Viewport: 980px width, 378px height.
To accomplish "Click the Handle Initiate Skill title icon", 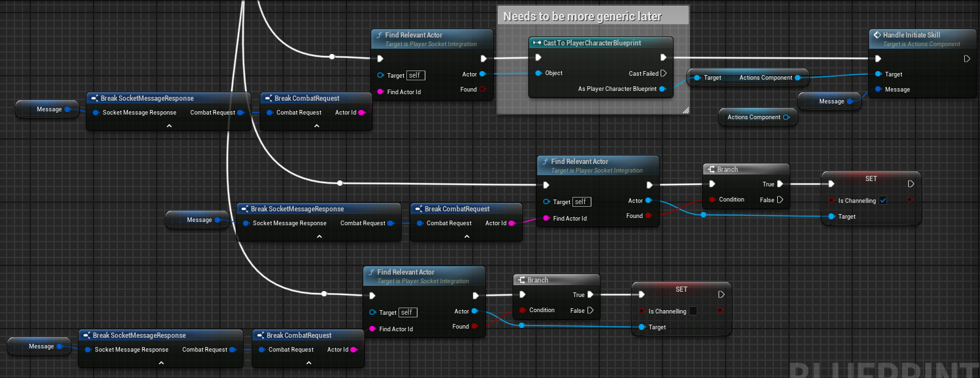I will point(877,35).
